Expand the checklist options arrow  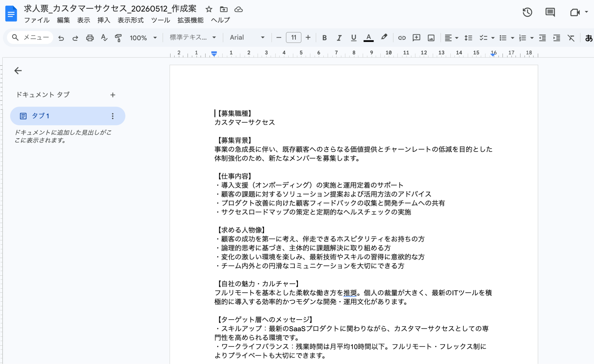493,38
